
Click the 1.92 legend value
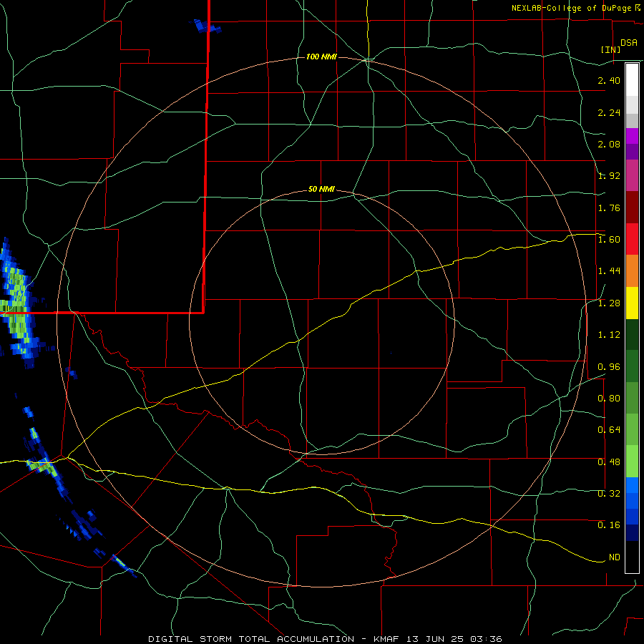(609, 176)
